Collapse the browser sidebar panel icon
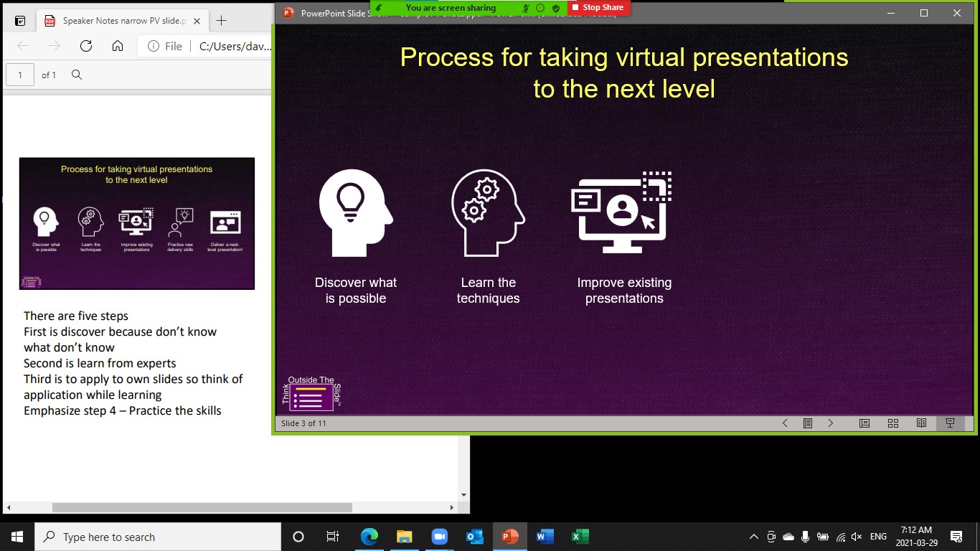This screenshot has width=980, height=551. pos(19,20)
